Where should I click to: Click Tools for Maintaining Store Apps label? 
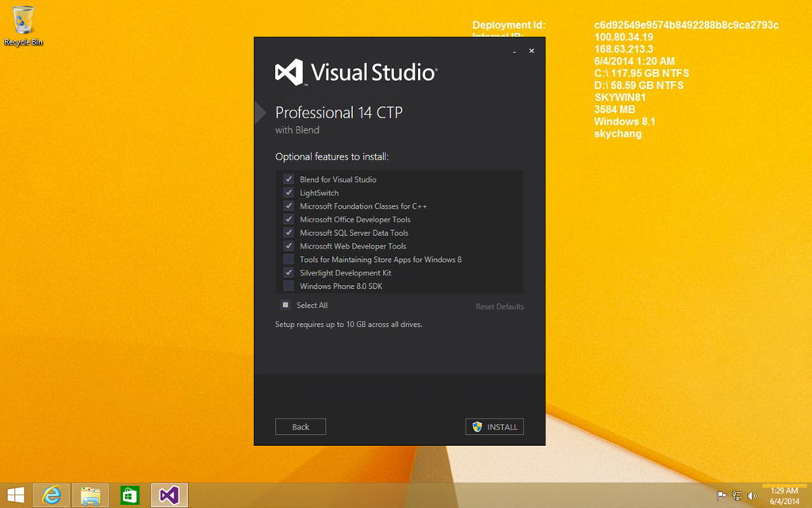(x=381, y=260)
